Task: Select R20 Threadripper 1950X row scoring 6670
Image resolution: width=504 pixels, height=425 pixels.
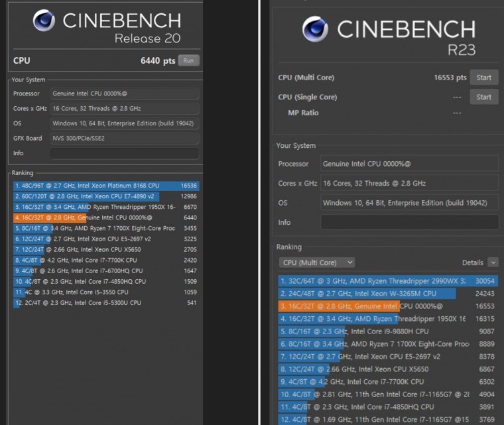Action: pos(106,207)
